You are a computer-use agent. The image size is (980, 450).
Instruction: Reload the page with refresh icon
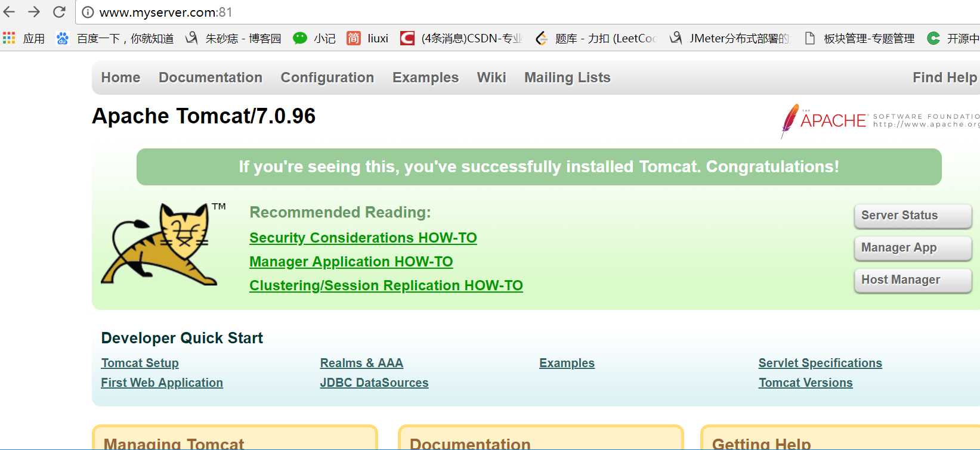[x=59, y=12]
